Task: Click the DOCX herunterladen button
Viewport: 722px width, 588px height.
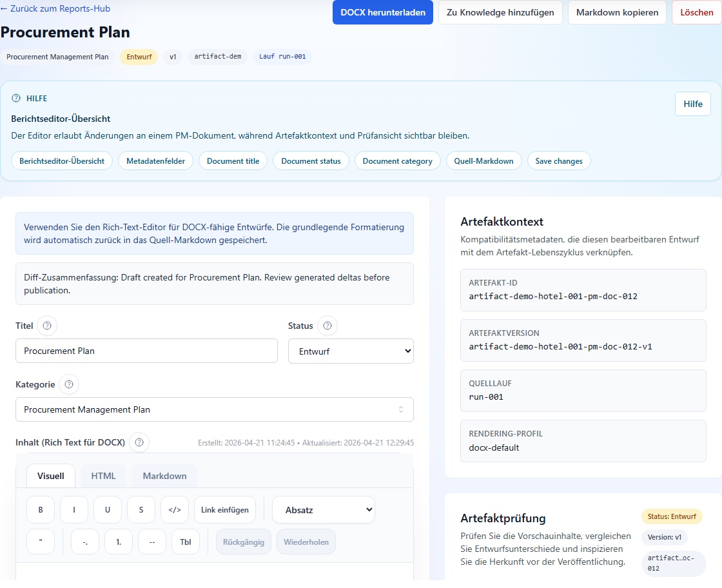Action: click(382, 12)
